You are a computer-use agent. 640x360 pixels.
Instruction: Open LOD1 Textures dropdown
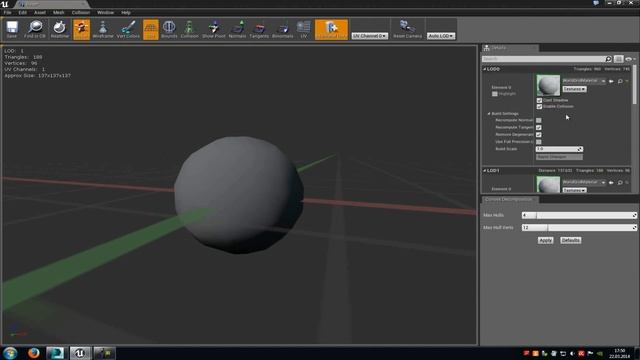coord(574,190)
